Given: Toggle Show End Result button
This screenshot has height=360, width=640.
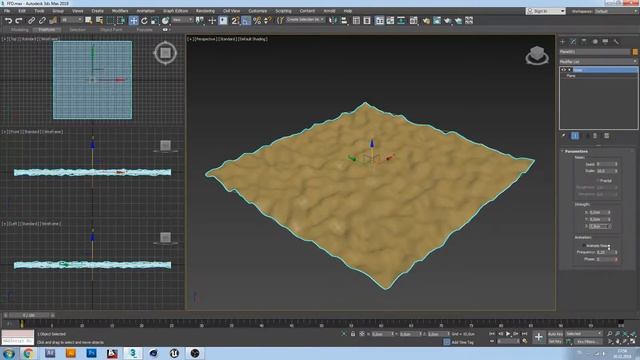Looking at the screenshot, I should [x=575, y=136].
